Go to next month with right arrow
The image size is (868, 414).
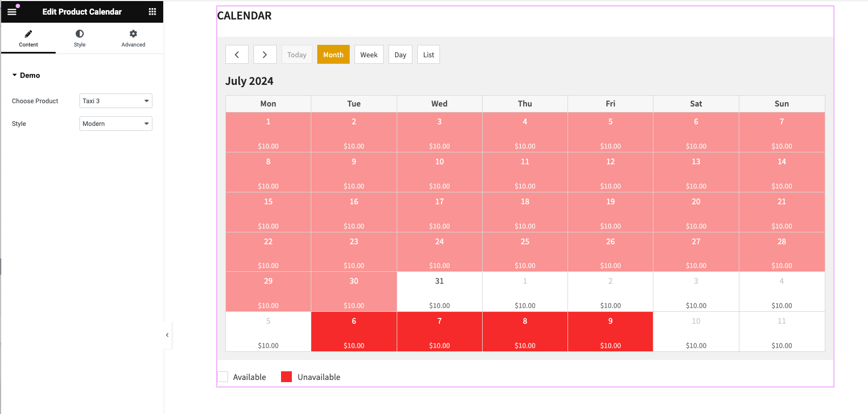[x=265, y=55]
